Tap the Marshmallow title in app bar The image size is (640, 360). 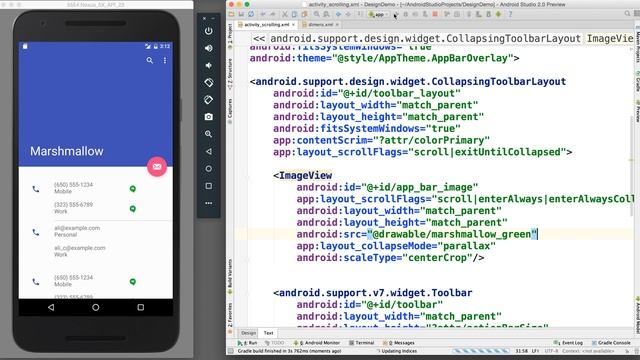[x=67, y=151]
